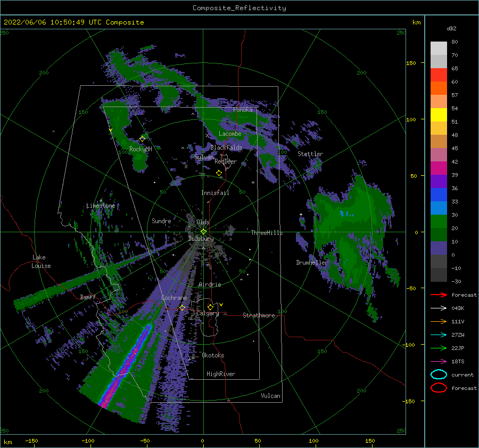Click the -100 tick on the bottom km axis
This screenshot has width=479, height=448.
(88, 441)
